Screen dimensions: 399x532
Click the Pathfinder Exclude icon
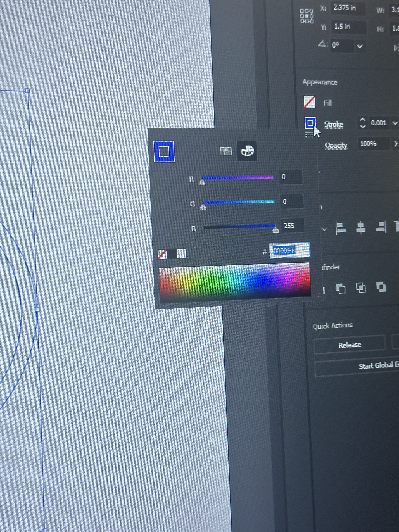click(x=381, y=287)
